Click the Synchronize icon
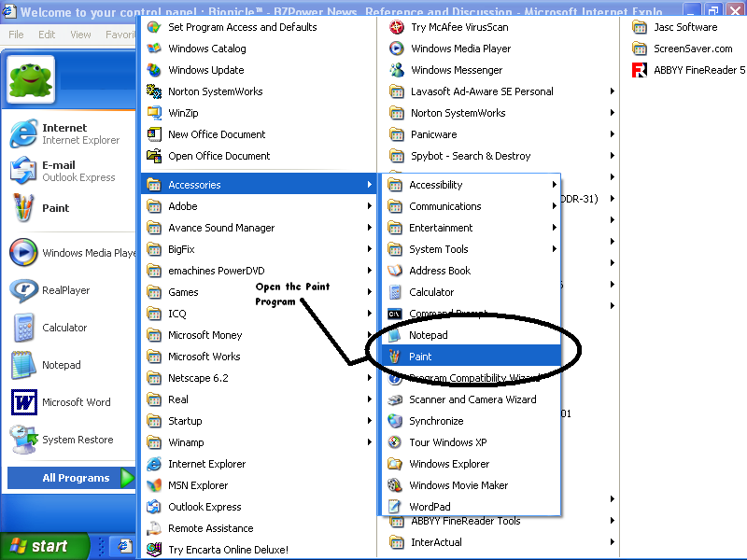This screenshot has height=560, width=747. tap(394, 421)
